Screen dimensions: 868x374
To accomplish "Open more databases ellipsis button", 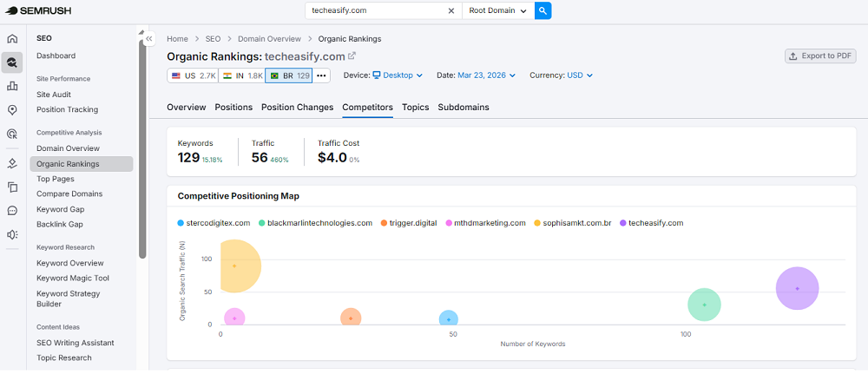I will click(x=321, y=75).
